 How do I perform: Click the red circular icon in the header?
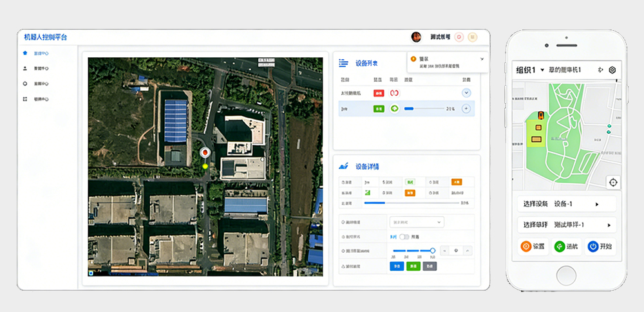pyautogui.click(x=459, y=37)
